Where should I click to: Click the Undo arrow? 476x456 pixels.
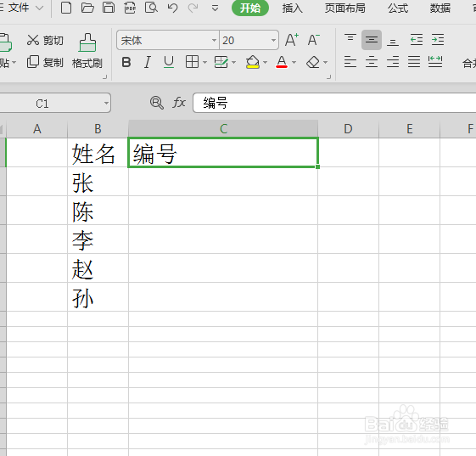(x=172, y=8)
